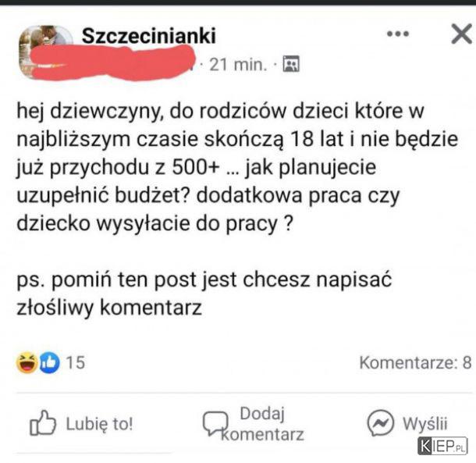Click the group audience icon beside 21 min.

click(x=291, y=64)
